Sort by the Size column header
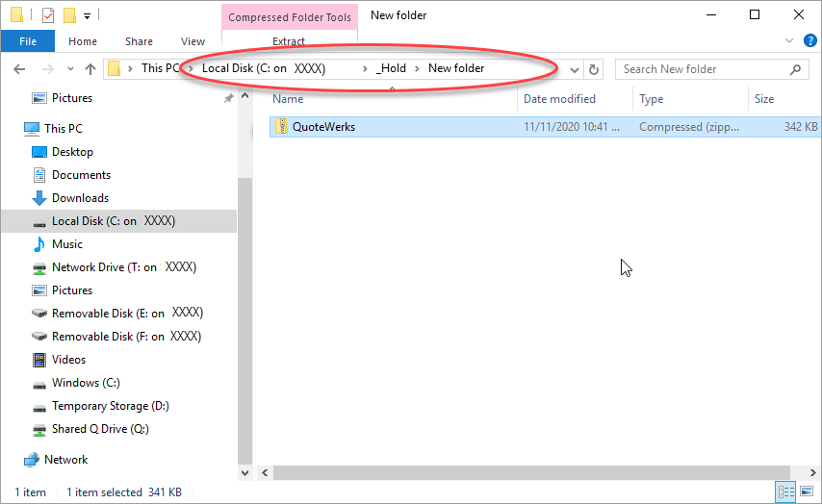This screenshot has height=504, width=822. pyautogui.click(x=764, y=99)
